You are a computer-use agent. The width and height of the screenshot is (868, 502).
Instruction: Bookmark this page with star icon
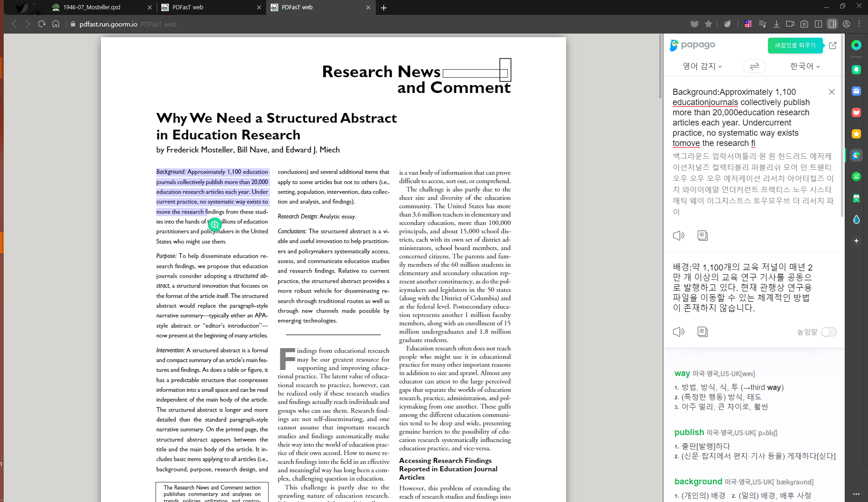click(708, 24)
